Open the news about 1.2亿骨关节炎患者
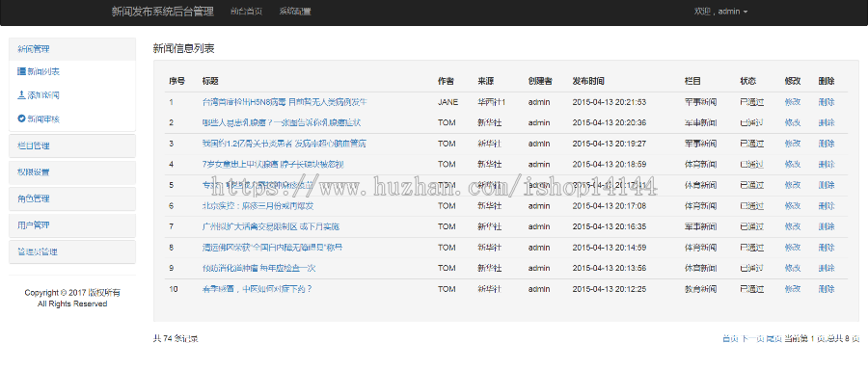The height and width of the screenshot is (369, 868). coord(284,144)
